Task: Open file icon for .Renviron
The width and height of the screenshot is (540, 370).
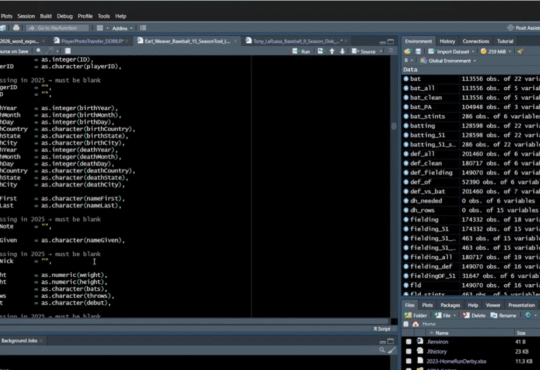Action: click(420, 341)
